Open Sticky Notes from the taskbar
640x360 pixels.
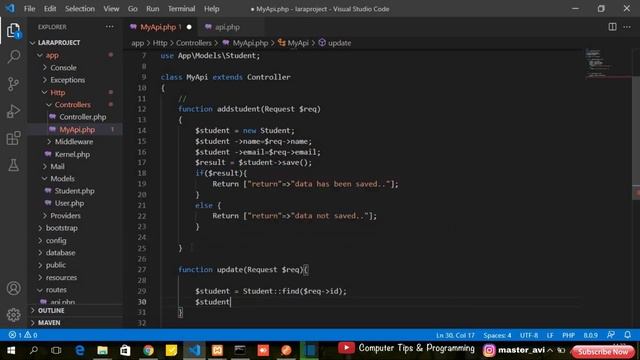[x=171, y=350]
